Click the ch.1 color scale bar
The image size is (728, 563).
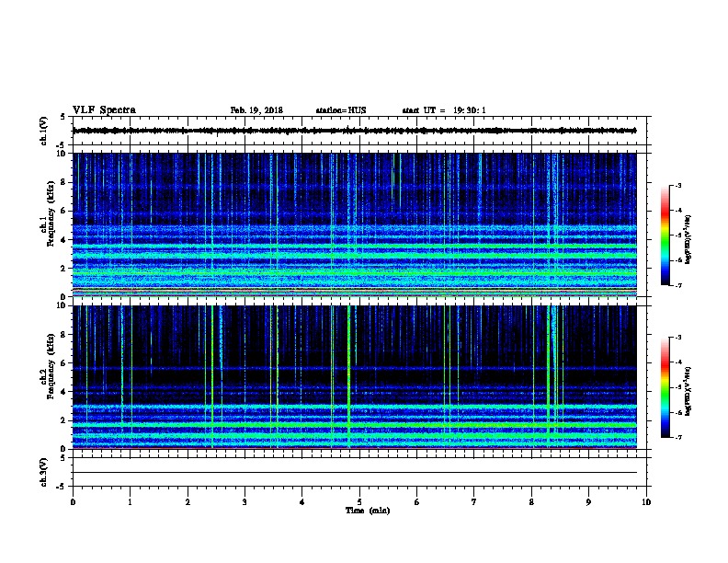coord(665,236)
